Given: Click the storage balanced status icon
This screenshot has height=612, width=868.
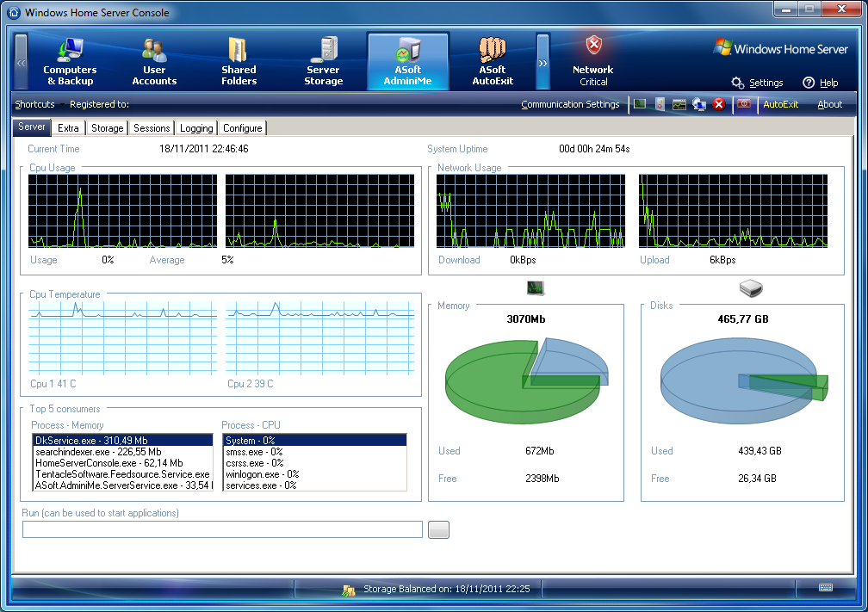Looking at the screenshot, I should pyautogui.click(x=348, y=590).
